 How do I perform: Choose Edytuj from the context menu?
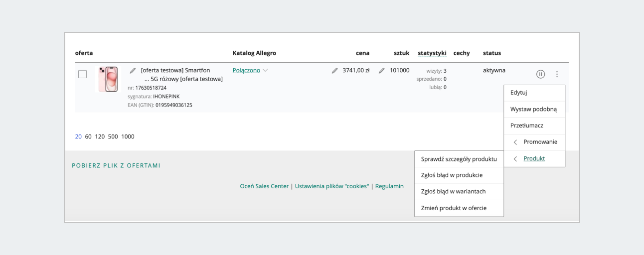coord(518,93)
